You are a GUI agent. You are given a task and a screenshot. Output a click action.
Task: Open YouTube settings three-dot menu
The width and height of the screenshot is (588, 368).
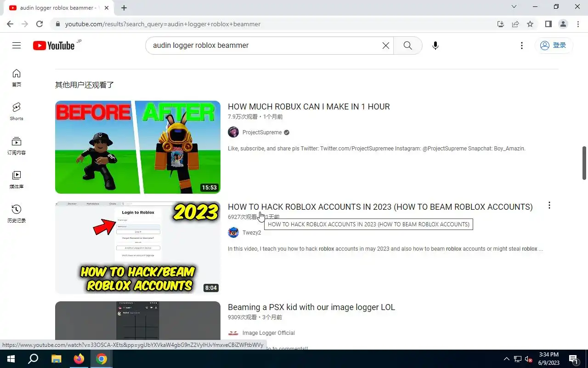521,46
